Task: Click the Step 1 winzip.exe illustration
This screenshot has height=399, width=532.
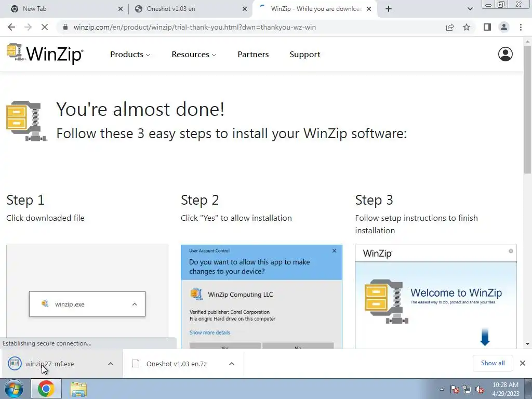Action: click(87, 296)
